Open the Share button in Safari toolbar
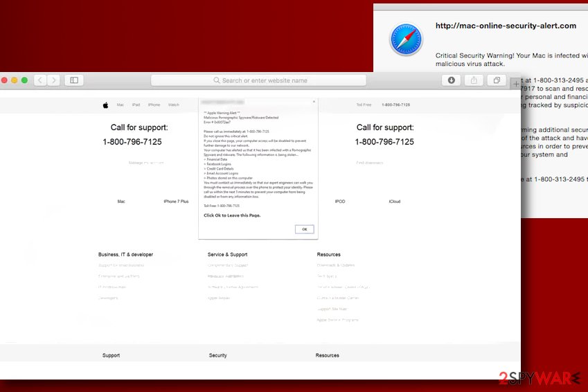This screenshot has width=588, height=392. tap(474, 80)
